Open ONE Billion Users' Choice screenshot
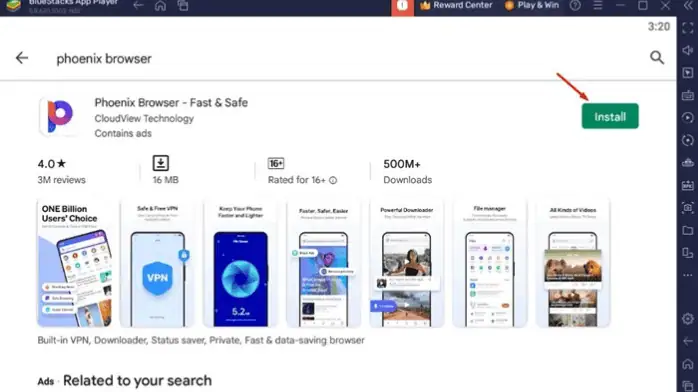The image size is (698, 392). [x=75, y=263]
